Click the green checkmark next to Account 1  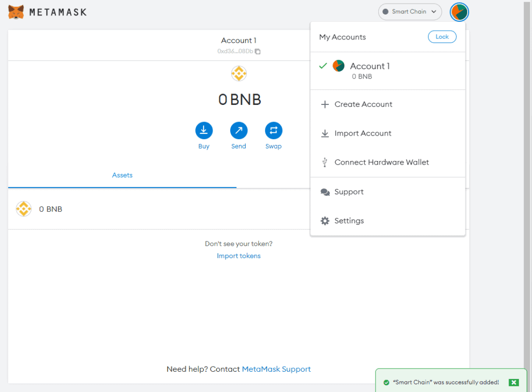[323, 66]
